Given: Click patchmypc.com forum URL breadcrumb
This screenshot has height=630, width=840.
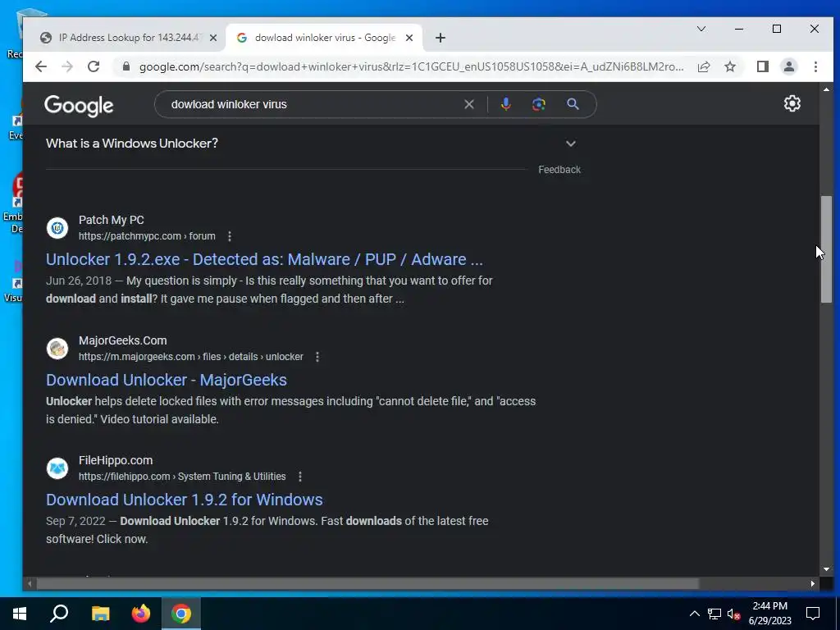Looking at the screenshot, I should coord(147,236).
